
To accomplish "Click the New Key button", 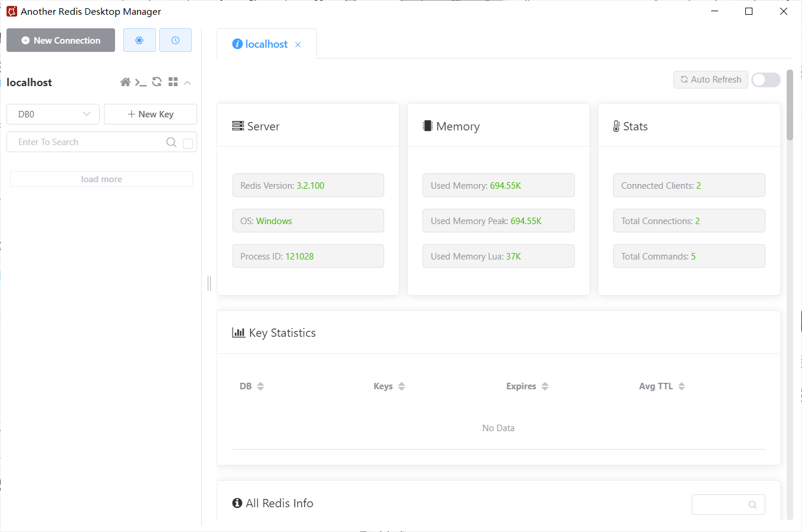I will (x=150, y=114).
